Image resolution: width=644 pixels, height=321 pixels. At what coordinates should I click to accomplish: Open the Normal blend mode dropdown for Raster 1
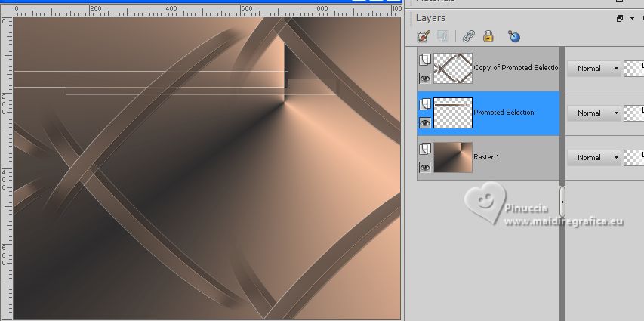(594, 157)
